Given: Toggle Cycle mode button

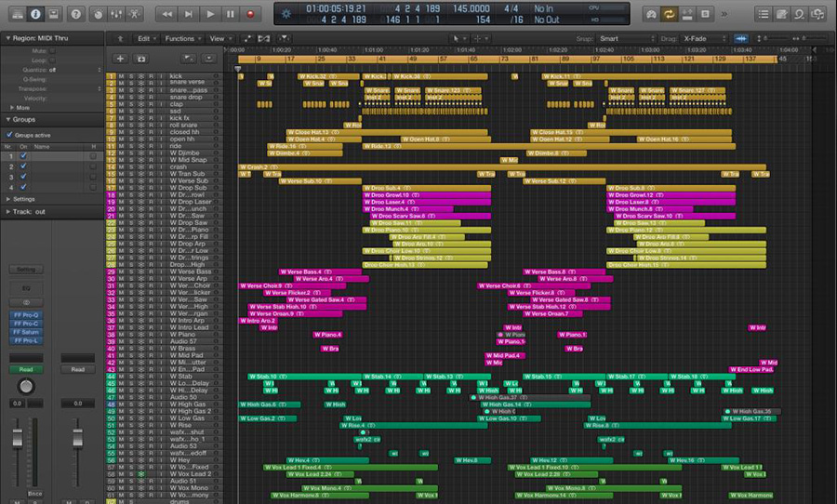Looking at the screenshot, I should tap(669, 14).
